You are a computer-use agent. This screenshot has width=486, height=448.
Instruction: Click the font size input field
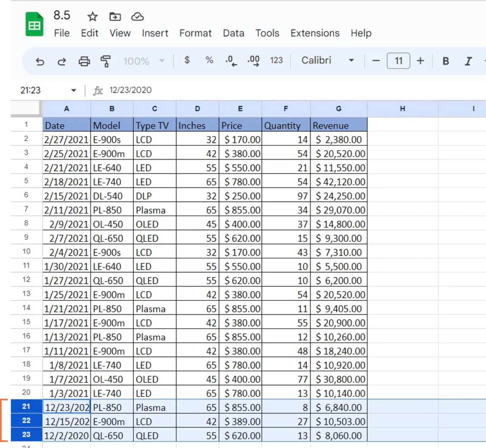click(398, 60)
